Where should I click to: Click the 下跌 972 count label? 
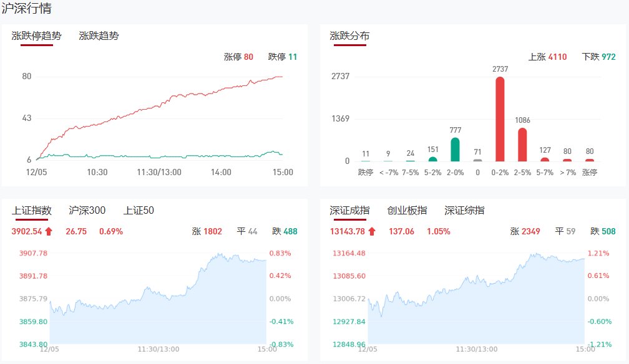(598, 57)
